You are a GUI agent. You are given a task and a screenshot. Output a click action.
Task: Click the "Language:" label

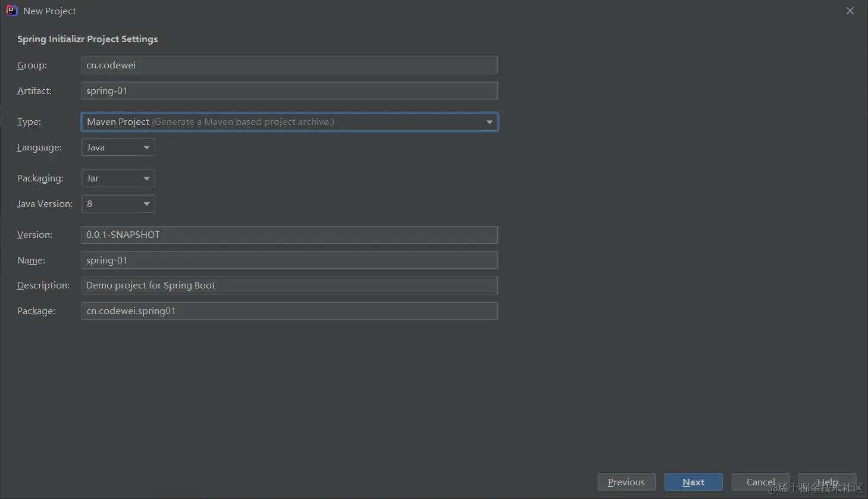(x=39, y=147)
